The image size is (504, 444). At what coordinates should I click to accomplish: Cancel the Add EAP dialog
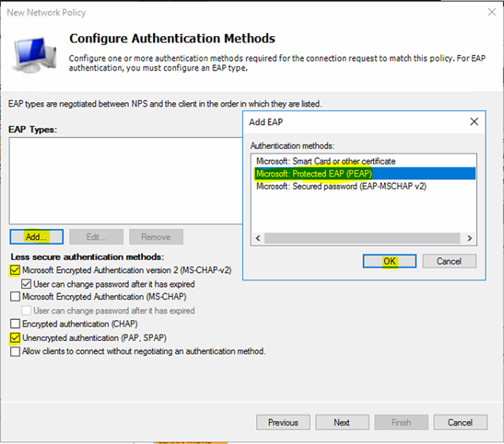tap(449, 261)
